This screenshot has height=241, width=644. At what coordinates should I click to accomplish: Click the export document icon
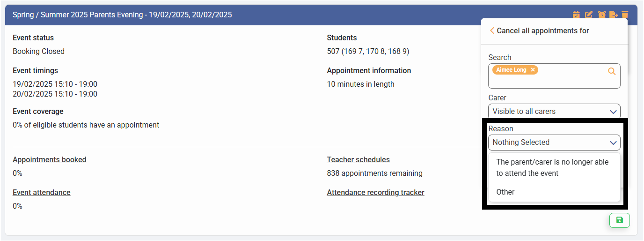point(614,15)
